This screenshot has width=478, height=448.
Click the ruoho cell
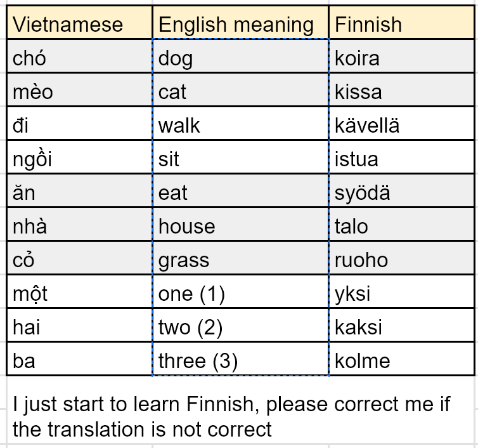pos(401,258)
